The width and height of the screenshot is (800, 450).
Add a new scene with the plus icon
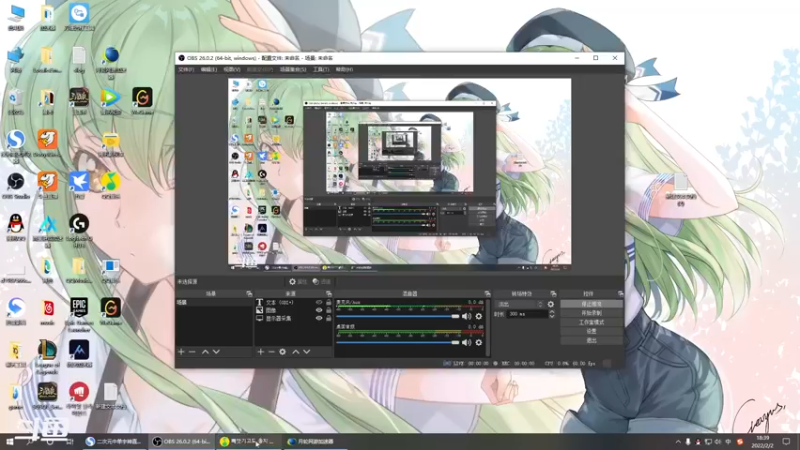coord(181,352)
